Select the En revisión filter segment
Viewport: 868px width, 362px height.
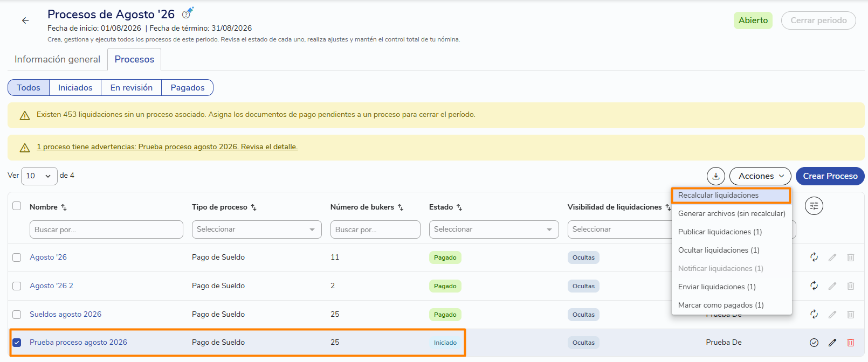[x=132, y=87]
